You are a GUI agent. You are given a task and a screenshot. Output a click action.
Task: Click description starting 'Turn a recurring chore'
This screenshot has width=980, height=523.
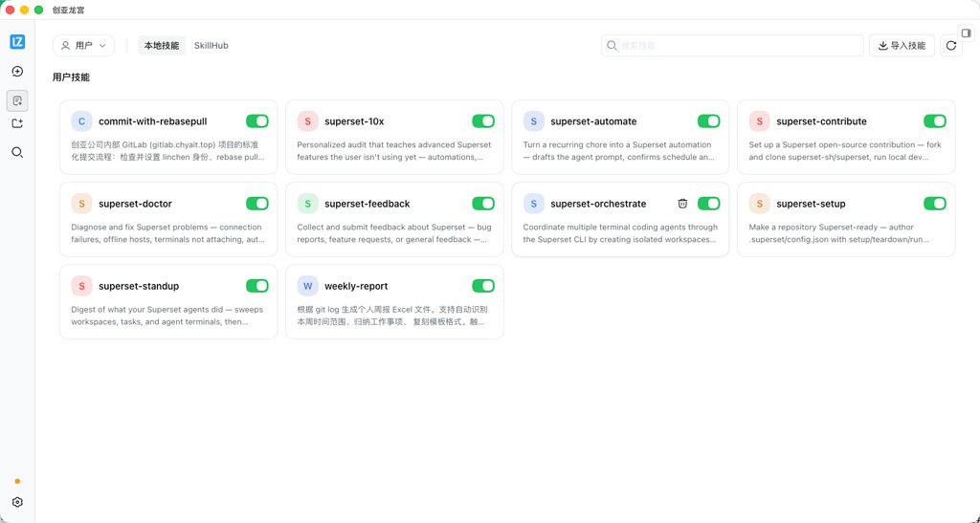[x=619, y=150]
